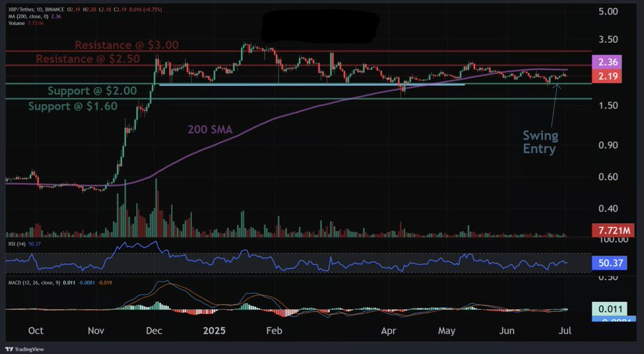Select the "Support @ $1.60" text label
644x354 pixels.
(x=73, y=107)
